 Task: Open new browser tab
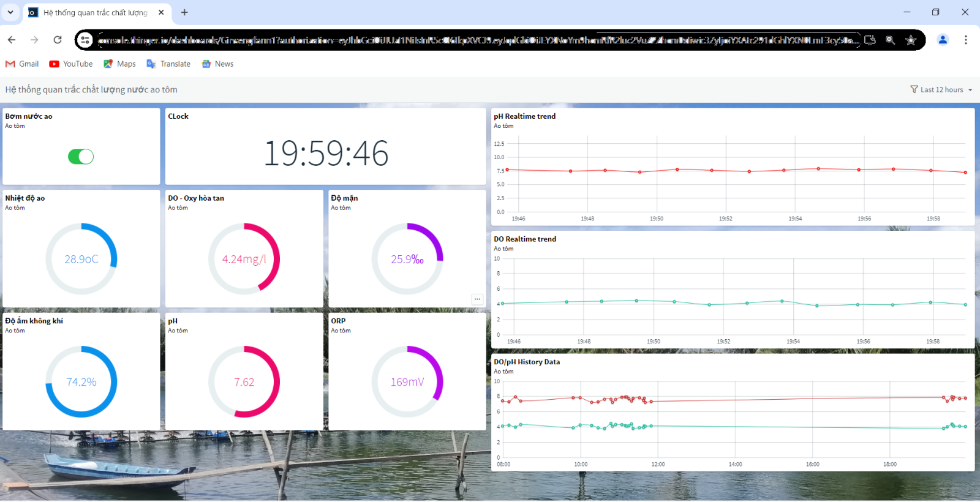(x=184, y=12)
